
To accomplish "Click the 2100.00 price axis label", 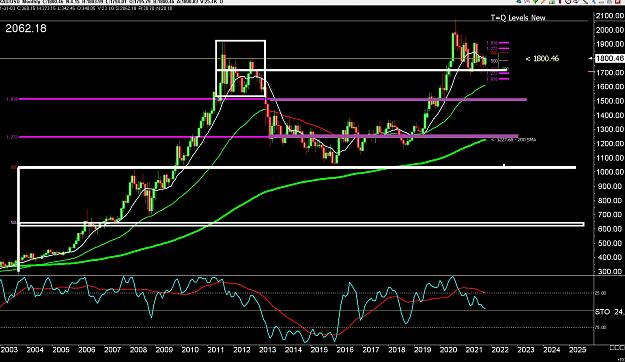I will [x=609, y=16].
